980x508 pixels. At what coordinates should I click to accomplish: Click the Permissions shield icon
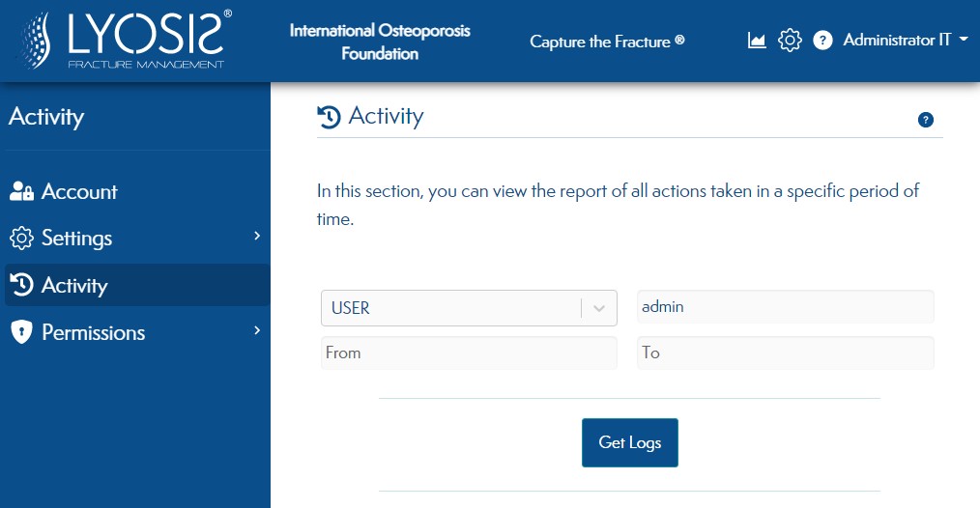click(21, 332)
